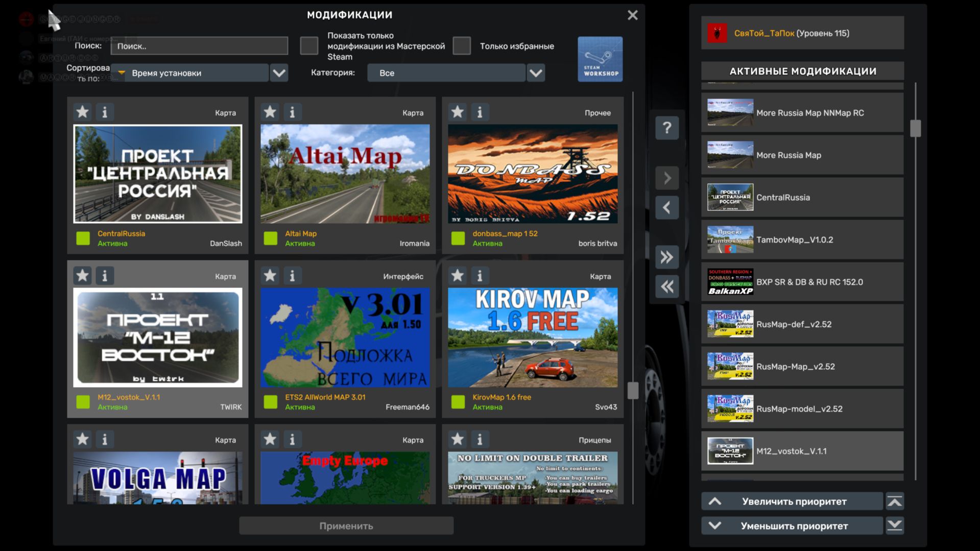Viewport: 980px width, 551px height.
Task: Move mod to lowest priority
Action: pyautogui.click(x=895, y=525)
